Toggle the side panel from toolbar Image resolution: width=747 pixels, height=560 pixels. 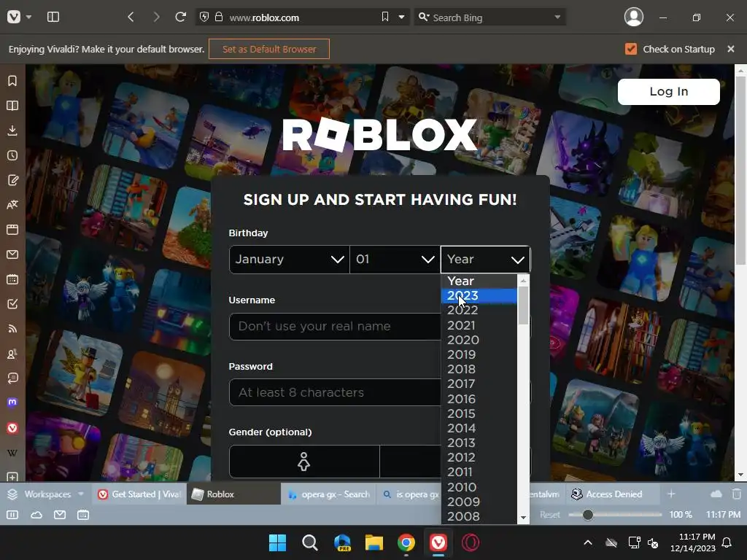pyautogui.click(x=53, y=17)
